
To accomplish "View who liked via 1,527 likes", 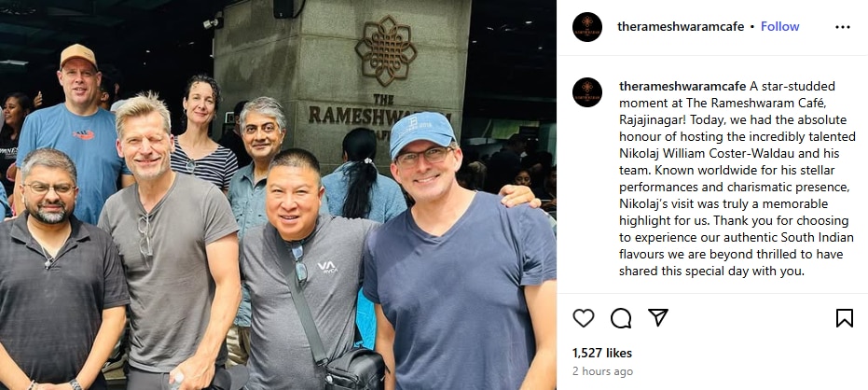I will (602, 353).
